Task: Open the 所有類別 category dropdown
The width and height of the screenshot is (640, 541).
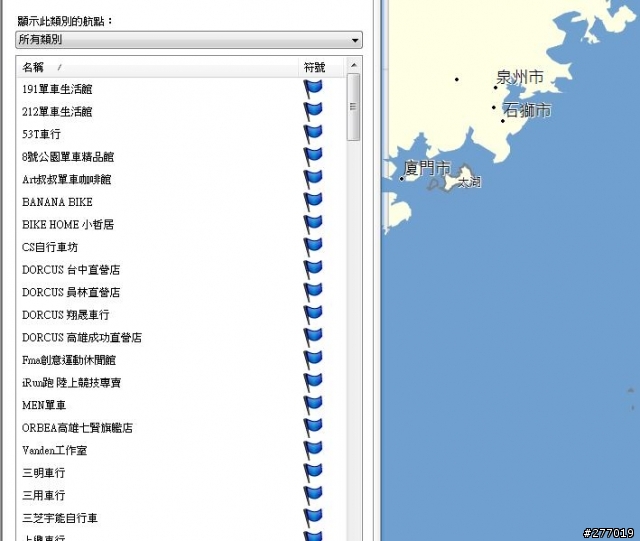Action: coord(189,40)
